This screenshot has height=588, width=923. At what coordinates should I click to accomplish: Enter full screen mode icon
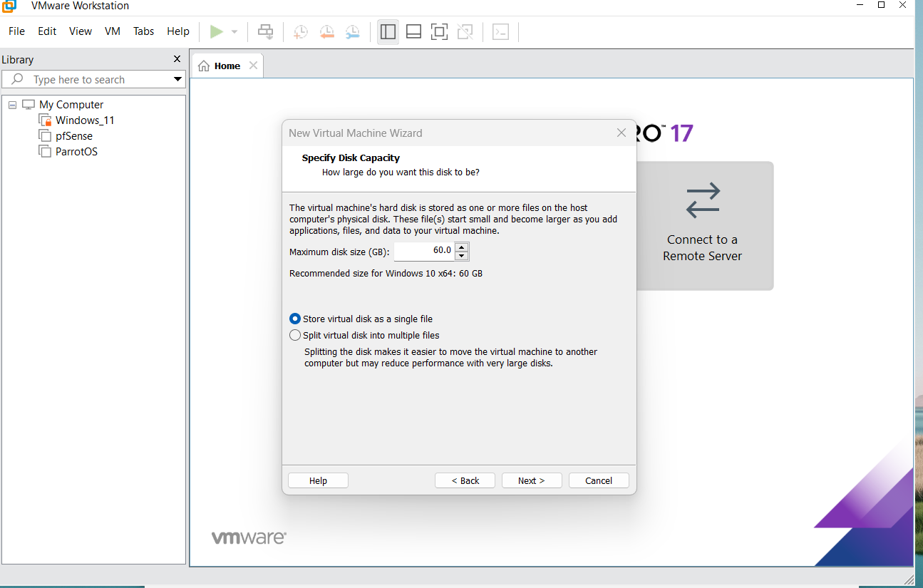coord(439,31)
